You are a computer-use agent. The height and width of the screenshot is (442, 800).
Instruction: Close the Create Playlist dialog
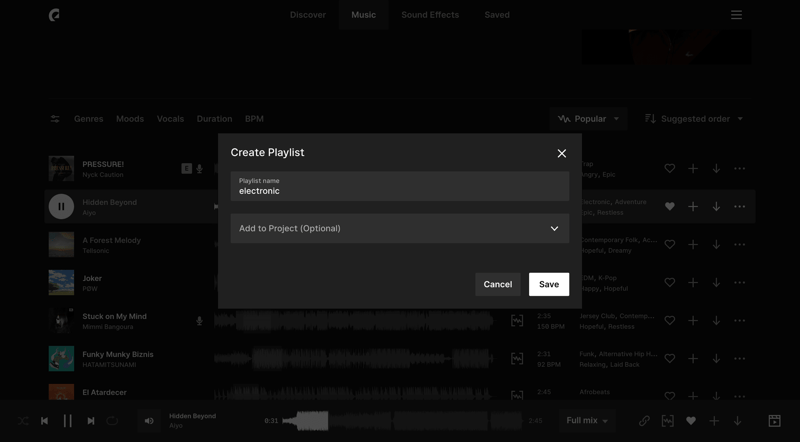(562, 153)
